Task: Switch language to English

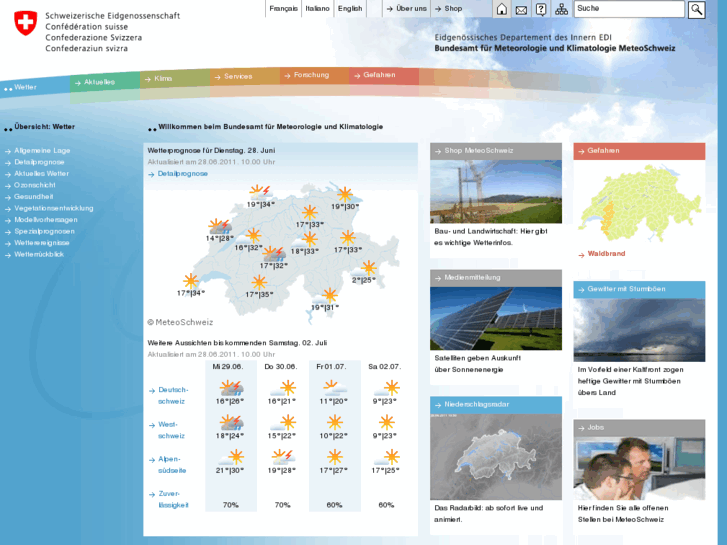Action: 350,8
